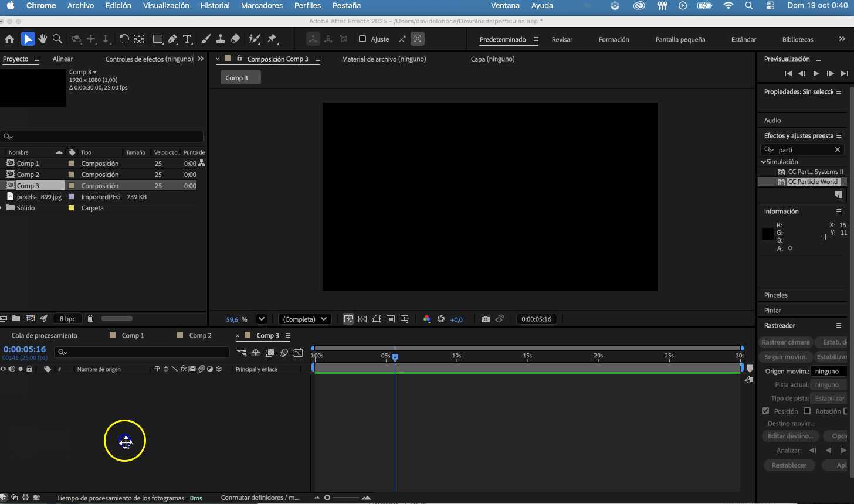Activate the Zoom magnifier tool

click(x=57, y=39)
